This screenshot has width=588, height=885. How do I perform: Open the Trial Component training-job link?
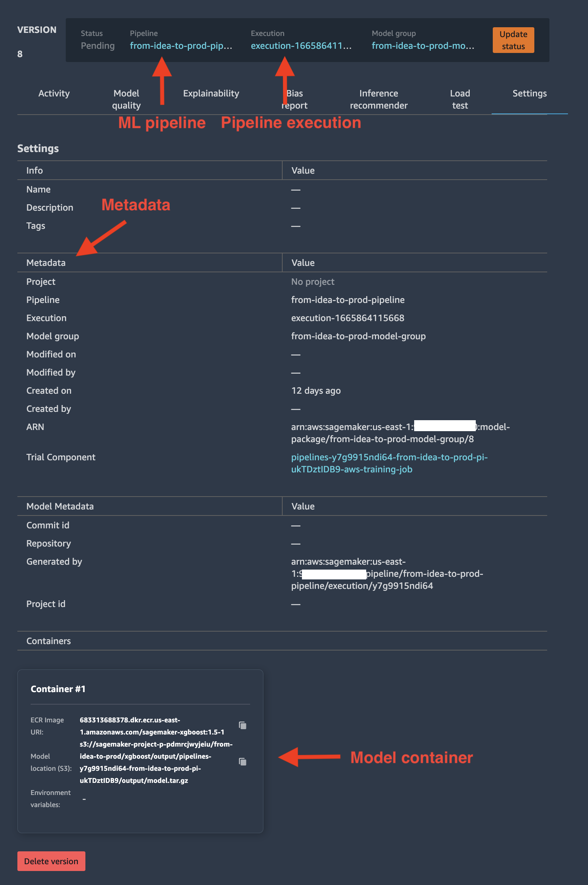[389, 463]
